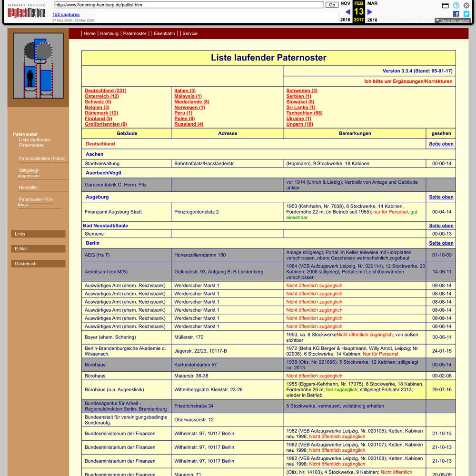The image size is (476, 476).
Task: Open the Gästebuch sidebar button
Action: click(x=38, y=264)
